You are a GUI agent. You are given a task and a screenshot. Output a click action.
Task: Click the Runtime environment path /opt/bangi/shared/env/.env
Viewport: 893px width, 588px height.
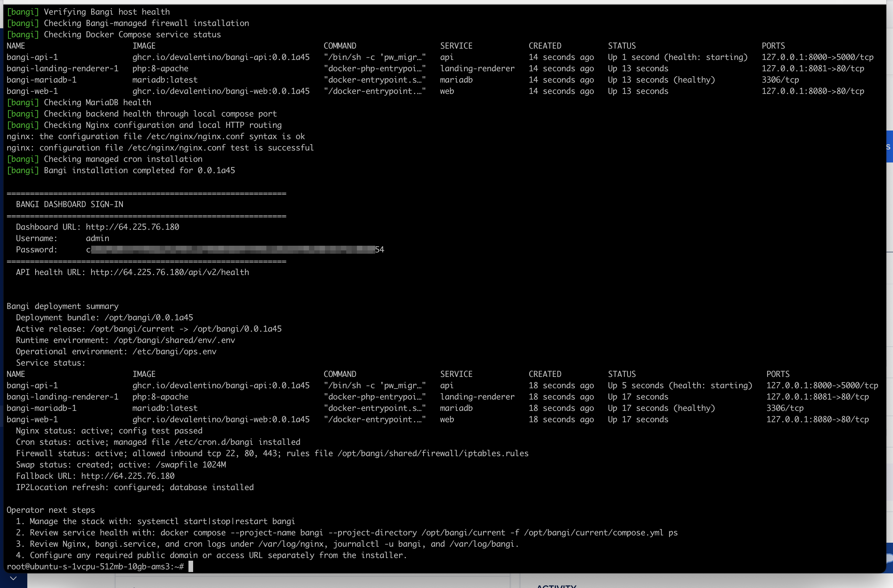pyautogui.click(x=174, y=340)
